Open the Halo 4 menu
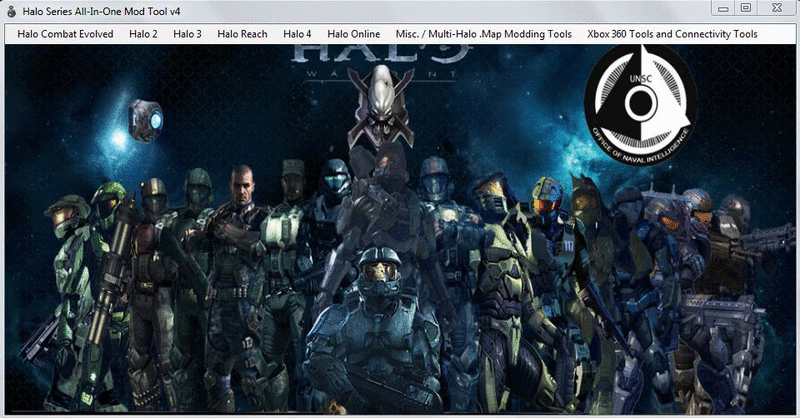 297,34
